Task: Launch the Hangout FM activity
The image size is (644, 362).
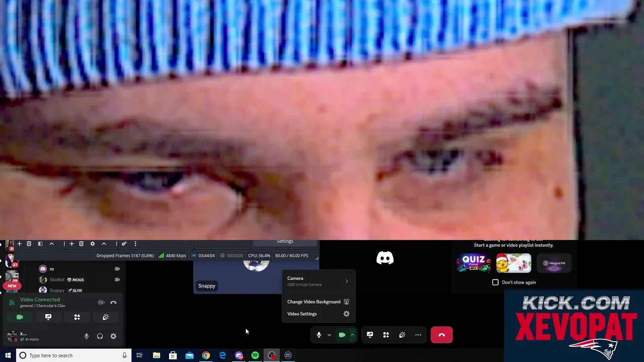Action: coord(553,263)
